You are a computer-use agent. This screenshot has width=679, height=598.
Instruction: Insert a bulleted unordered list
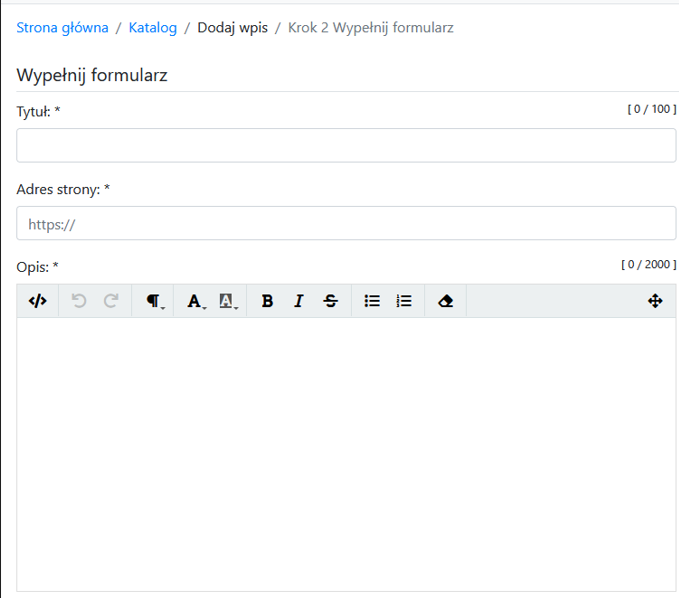(372, 301)
